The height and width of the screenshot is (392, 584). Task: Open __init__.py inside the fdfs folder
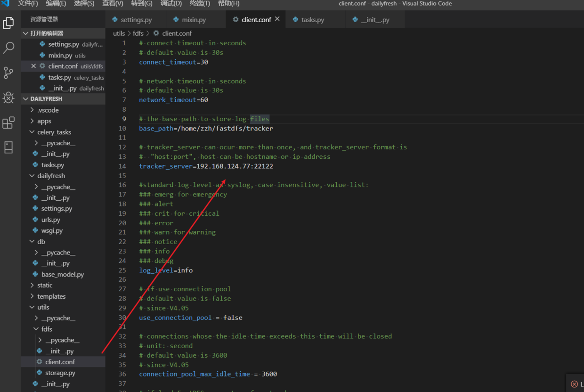tap(63, 351)
